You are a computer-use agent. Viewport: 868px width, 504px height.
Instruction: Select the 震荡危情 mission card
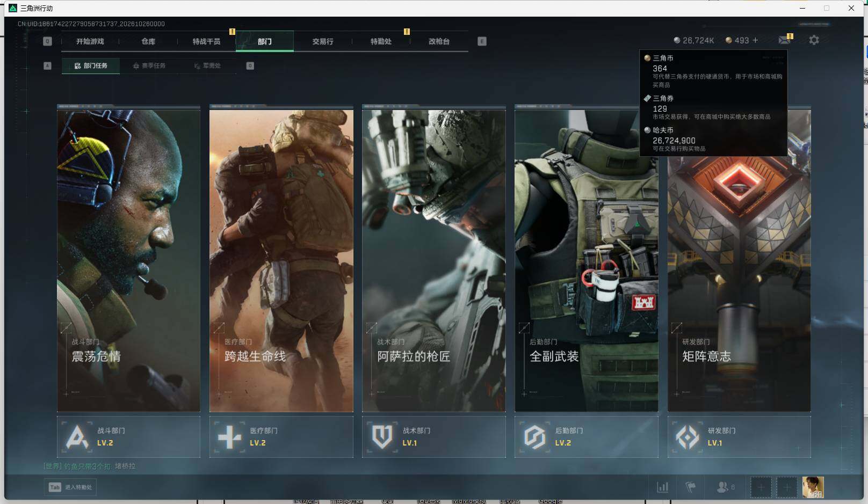[128, 258]
